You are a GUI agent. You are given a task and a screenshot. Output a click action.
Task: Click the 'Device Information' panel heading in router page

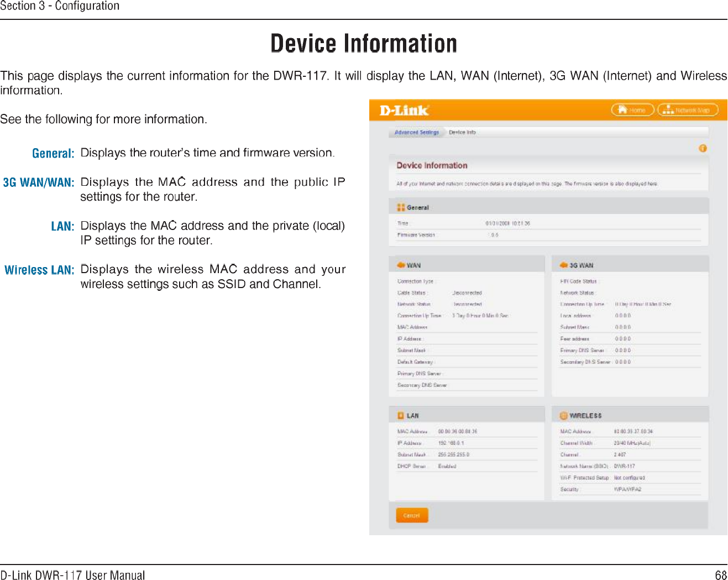(432, 165)
